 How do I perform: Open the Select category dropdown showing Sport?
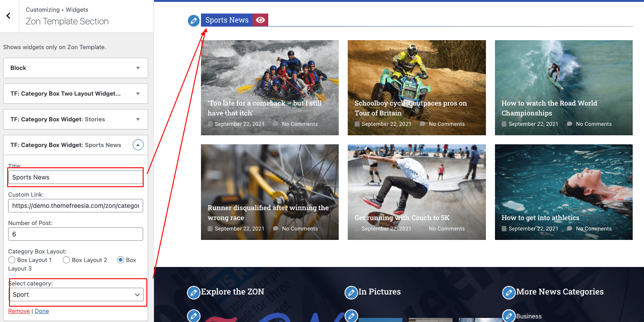click(x=75, y=294)
